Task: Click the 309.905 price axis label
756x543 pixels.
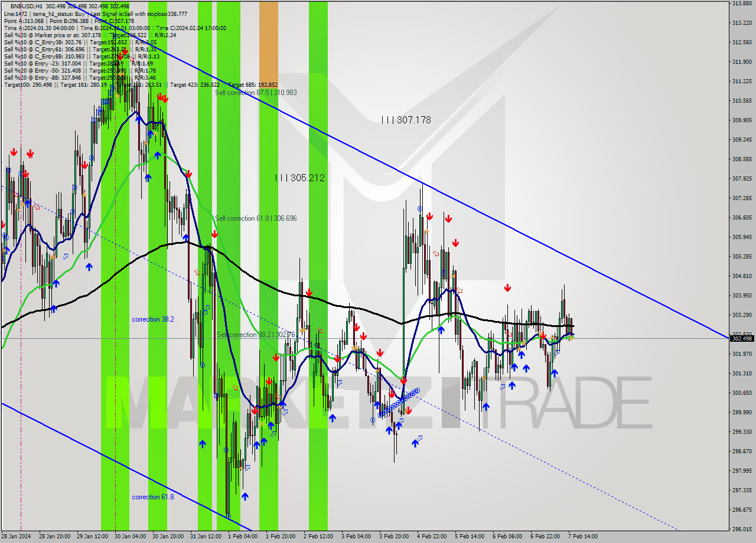Action: (x=742, y=120)
